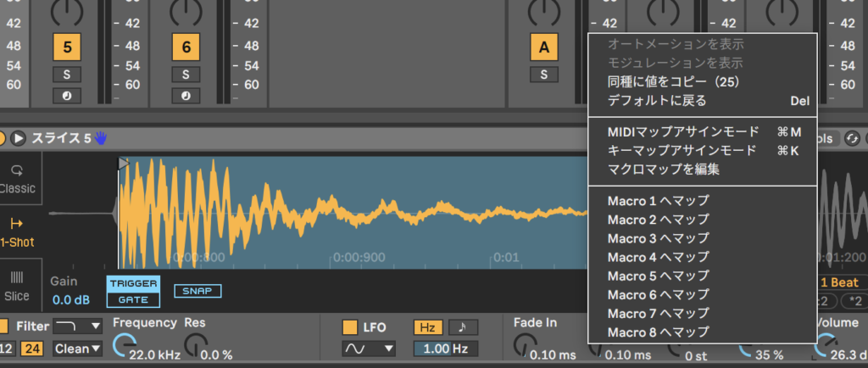Image resolution: width=868 pixels, height=368 pixels.
Task: Click the filter Frequency knob
Action: (x=124, y=345)
